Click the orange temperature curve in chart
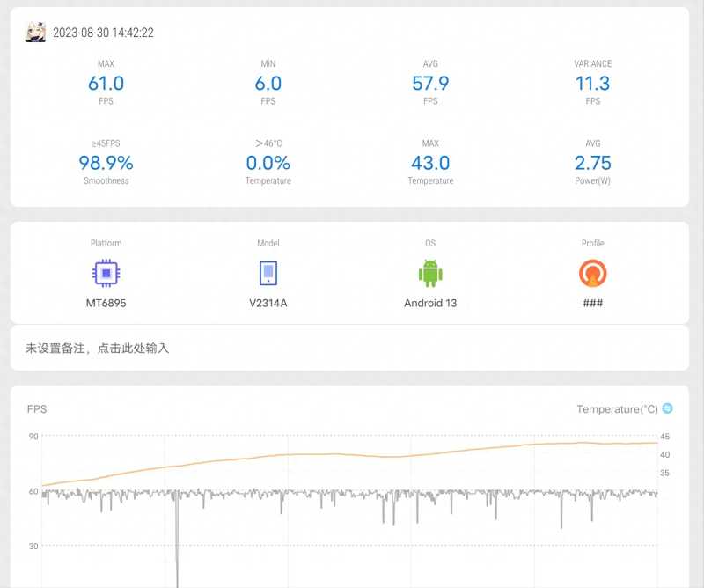The width and height of the screenshot is (704, 588). pos(308,454)
